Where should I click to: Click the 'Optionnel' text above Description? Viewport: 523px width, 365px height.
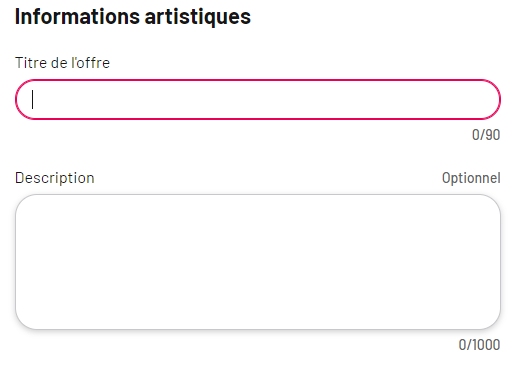(471, 178)
